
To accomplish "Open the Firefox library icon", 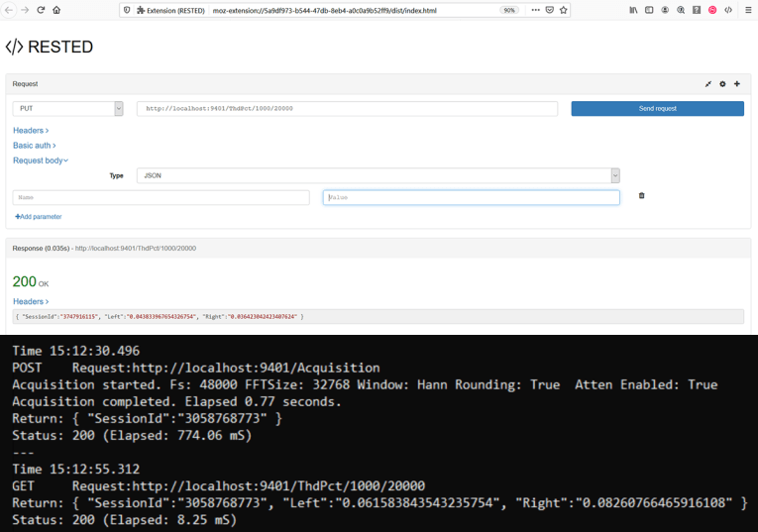I will coord(633,10).
